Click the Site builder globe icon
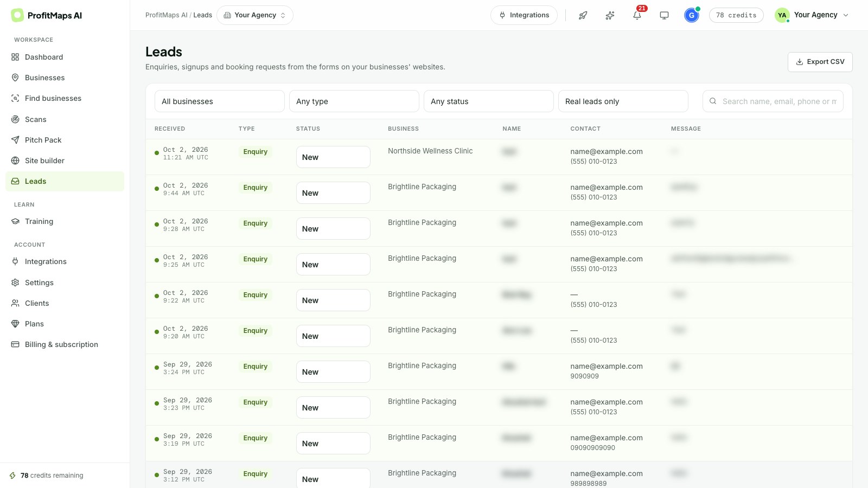Viewport: 868px width, 488px height. (15, 160)
